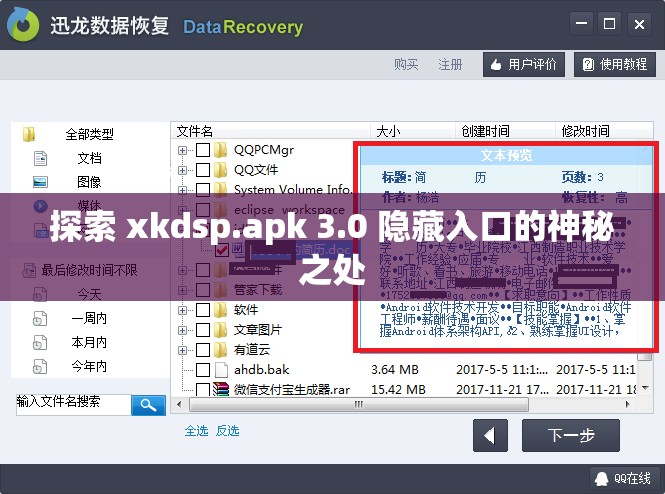Check the ahdb.bak file checkbox
Viewport: 665px width, 494px height.
coord(203,370)
